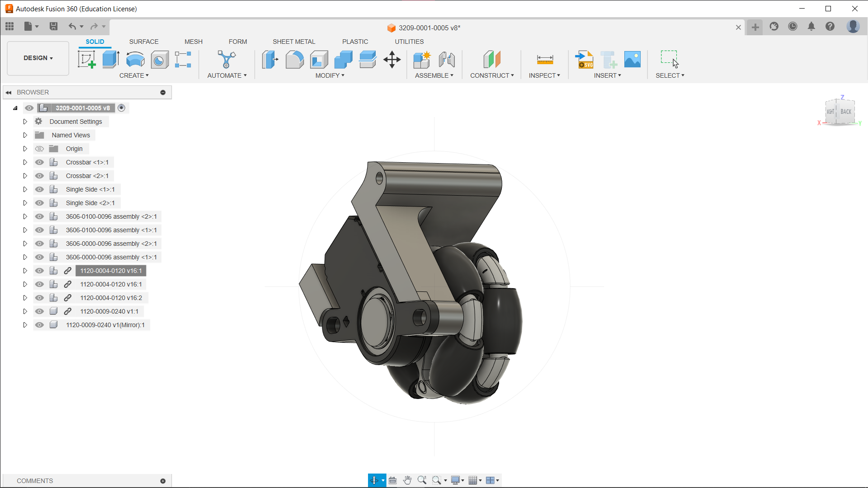This screenshot has width=868, height=488.
Task: Open the Joint tool in Assemble
Action: coord(447,59)
